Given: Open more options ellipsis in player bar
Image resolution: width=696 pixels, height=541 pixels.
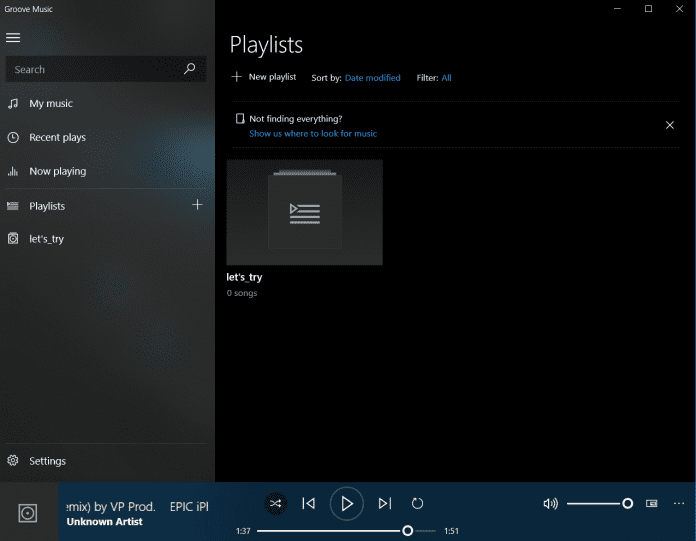Looking at the screenshot, I should pyautogui.click(x=679, y=503).
